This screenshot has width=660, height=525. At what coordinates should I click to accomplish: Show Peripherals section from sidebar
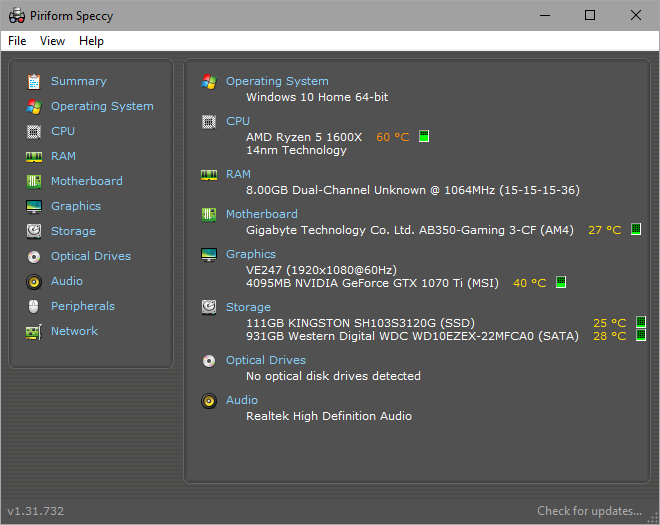click(83, 306)
